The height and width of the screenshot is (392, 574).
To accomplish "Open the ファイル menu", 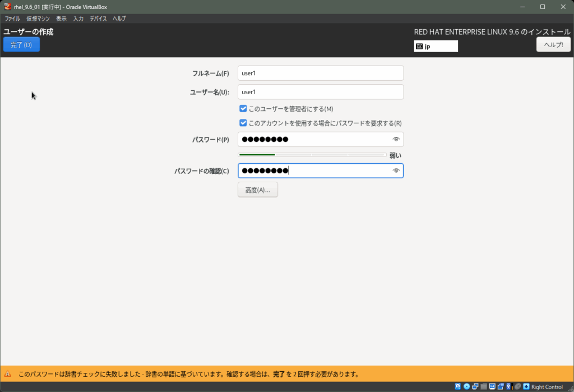I will tap(12, 19).
